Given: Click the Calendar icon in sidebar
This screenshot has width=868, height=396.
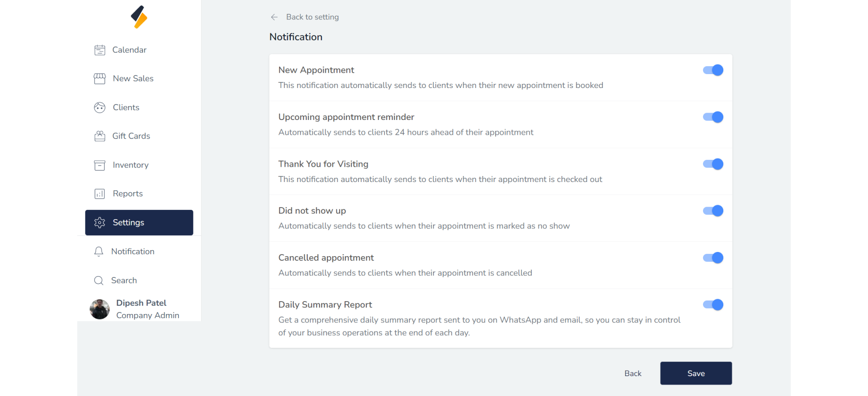Looking at the screenshot, I should pyautogui.click(x=100, y=50).
